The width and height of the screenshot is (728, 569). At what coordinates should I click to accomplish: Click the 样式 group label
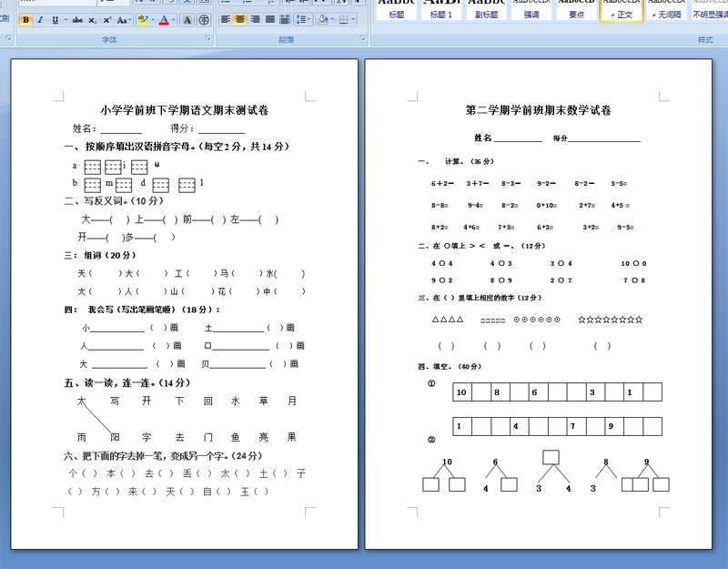click(x=705, y=40)
